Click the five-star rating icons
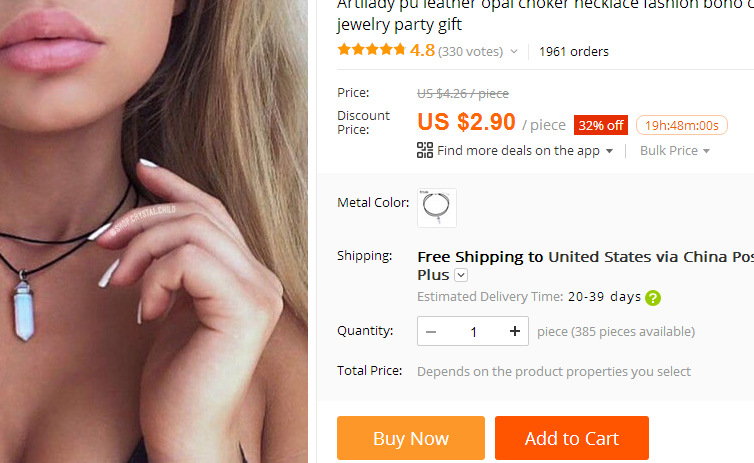 (371, 50)
